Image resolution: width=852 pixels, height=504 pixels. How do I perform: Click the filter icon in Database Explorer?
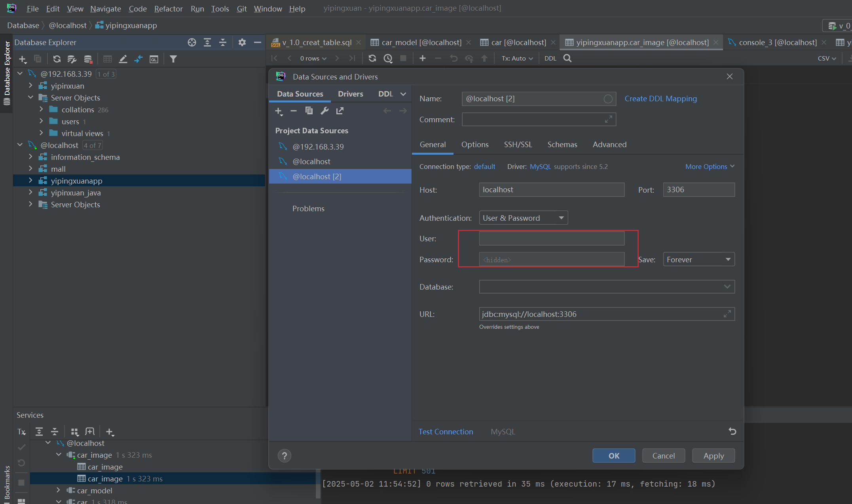click(173, 59)
